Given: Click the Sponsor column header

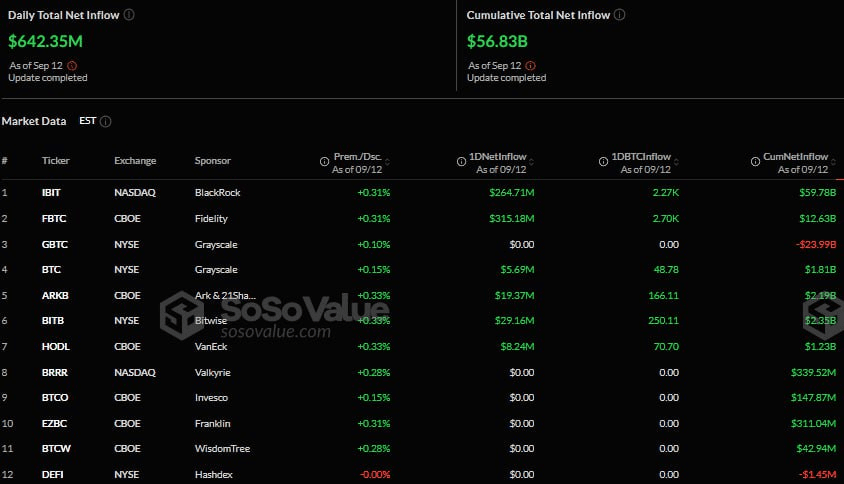Looking at the screenshot, I should coord(213,160).
